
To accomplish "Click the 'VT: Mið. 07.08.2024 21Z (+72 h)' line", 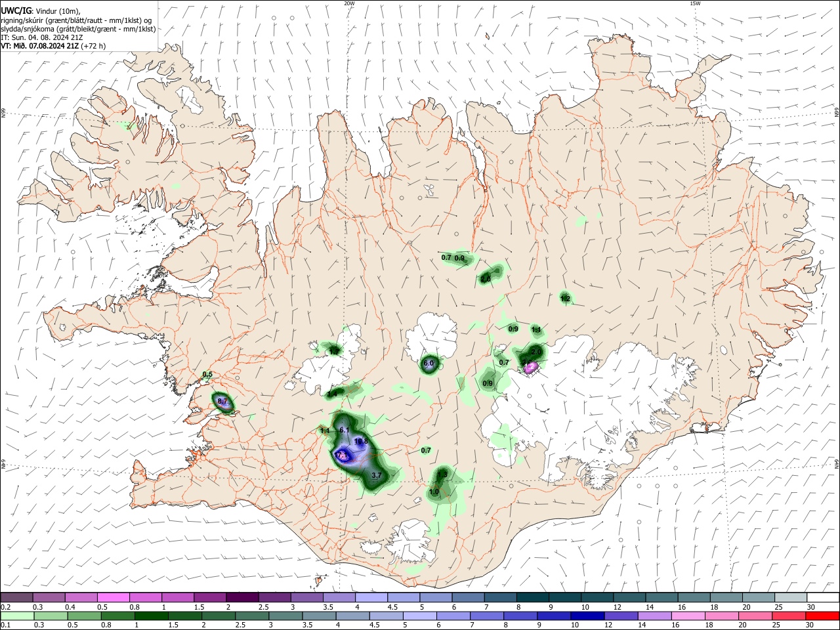I will [x=53, y=46].
